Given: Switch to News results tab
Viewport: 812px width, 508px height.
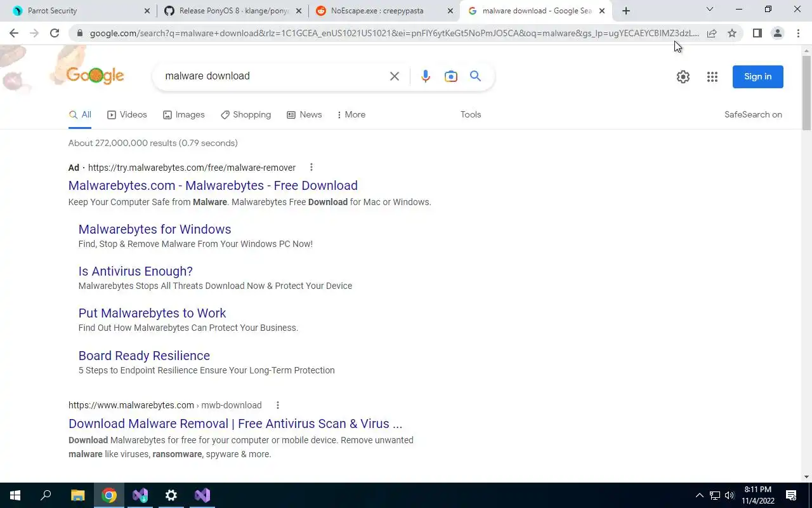Looking at the screenshot, I should coord(304,115).
